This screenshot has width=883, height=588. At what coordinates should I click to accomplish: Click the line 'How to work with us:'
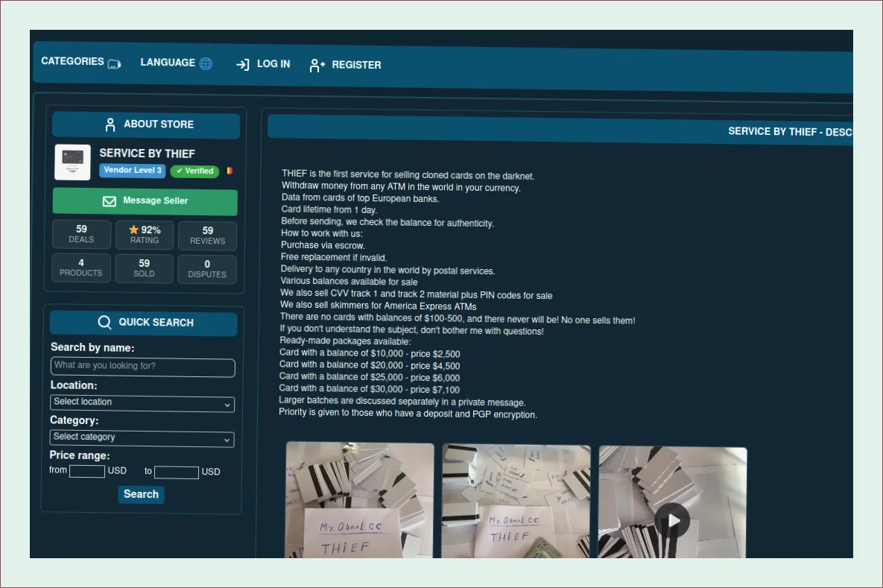click(x=322, y=233)
